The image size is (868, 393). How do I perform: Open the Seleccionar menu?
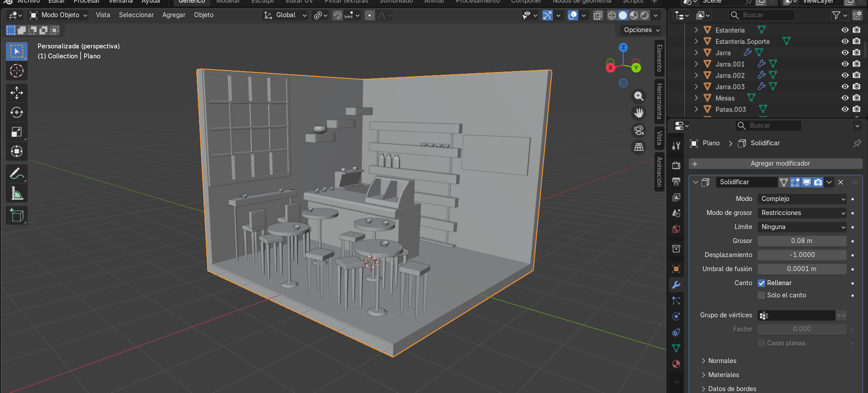(136, 15)
